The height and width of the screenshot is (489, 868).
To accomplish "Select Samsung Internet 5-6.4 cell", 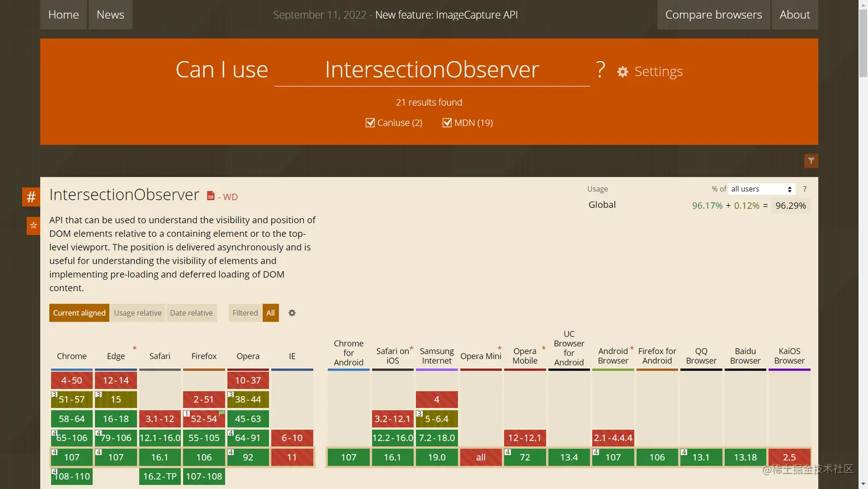I will pos(437,419).
